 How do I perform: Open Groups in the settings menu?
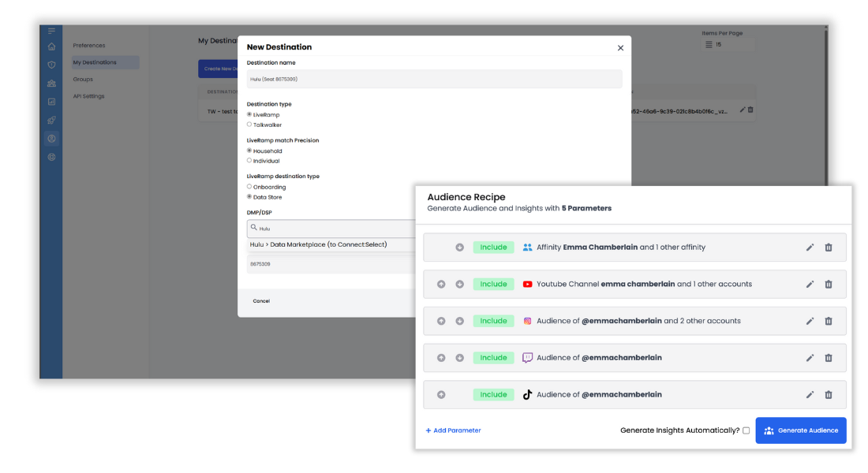[83, 79]
